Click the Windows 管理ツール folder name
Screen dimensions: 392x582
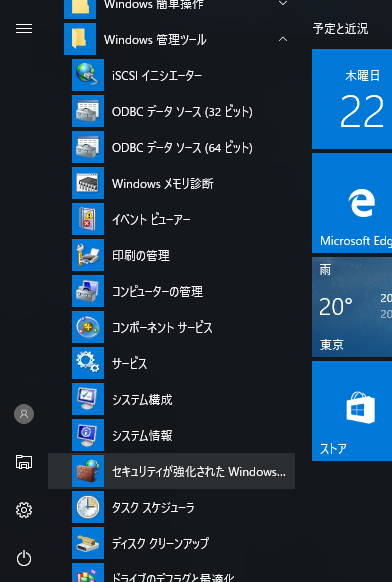coord(155,39)
